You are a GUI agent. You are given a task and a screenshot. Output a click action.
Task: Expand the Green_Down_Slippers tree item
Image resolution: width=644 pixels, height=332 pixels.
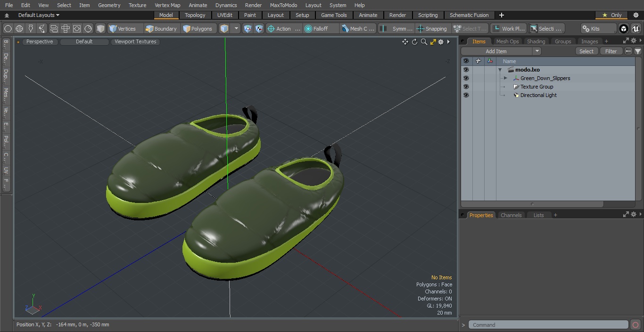505,78
